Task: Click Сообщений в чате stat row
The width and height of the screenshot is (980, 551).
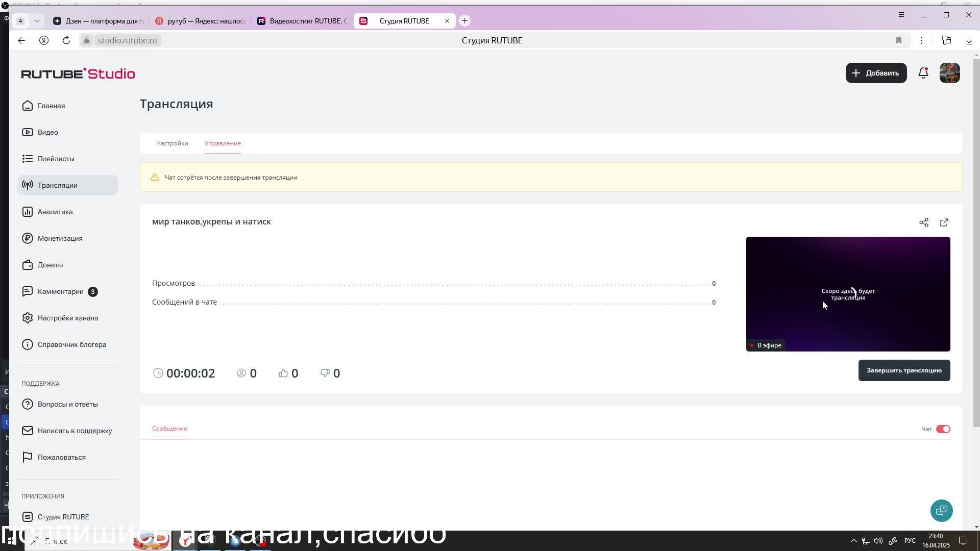Action: pyautogui.click(x=434, y=302)
